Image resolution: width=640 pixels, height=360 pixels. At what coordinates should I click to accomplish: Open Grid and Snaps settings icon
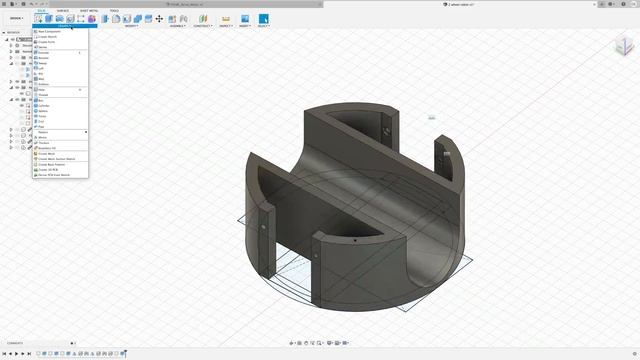pyautogui.click(x=338, y=343)
